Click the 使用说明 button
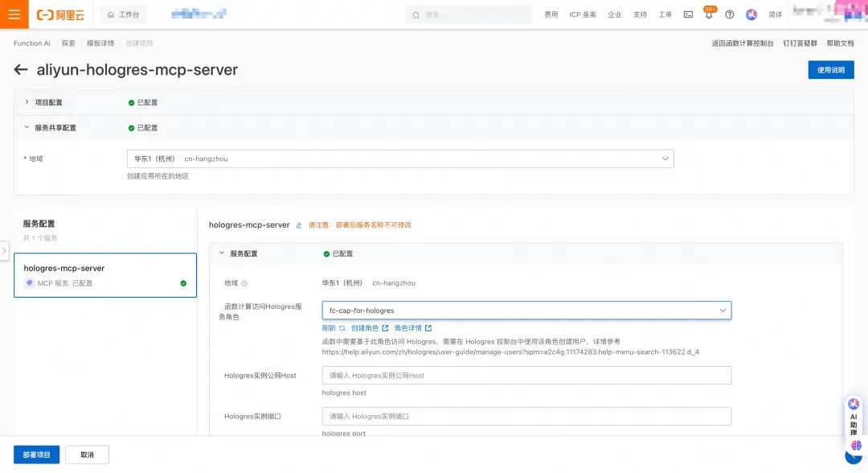The width and height of the screenshot is (868, 473). (831, 70)
